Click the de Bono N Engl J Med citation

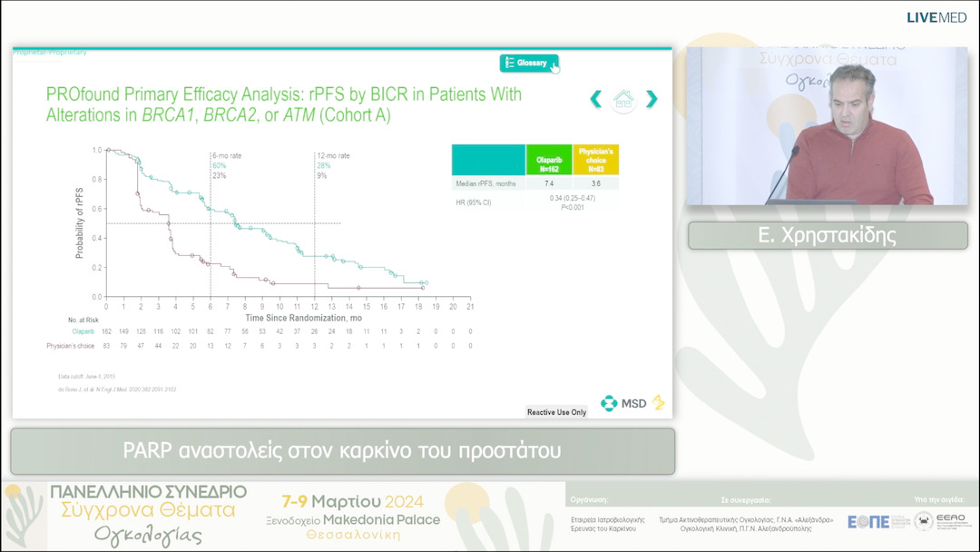tap(117, 389)
